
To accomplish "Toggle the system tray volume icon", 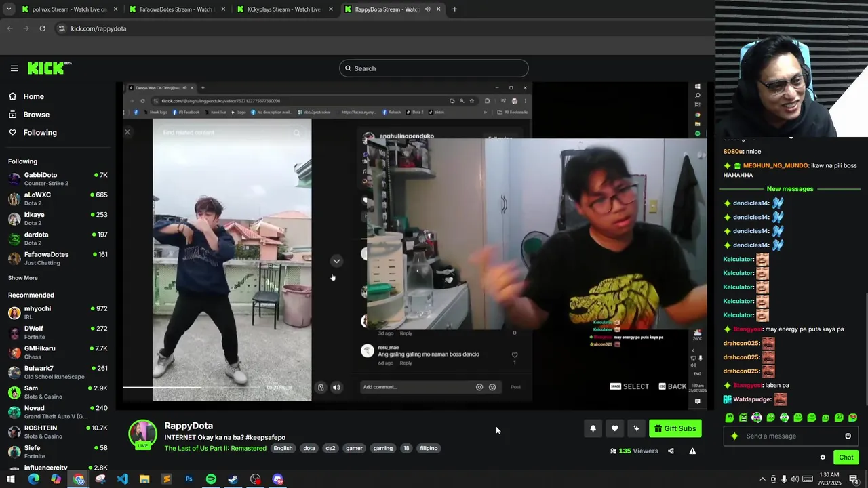I will click(795, 479).
